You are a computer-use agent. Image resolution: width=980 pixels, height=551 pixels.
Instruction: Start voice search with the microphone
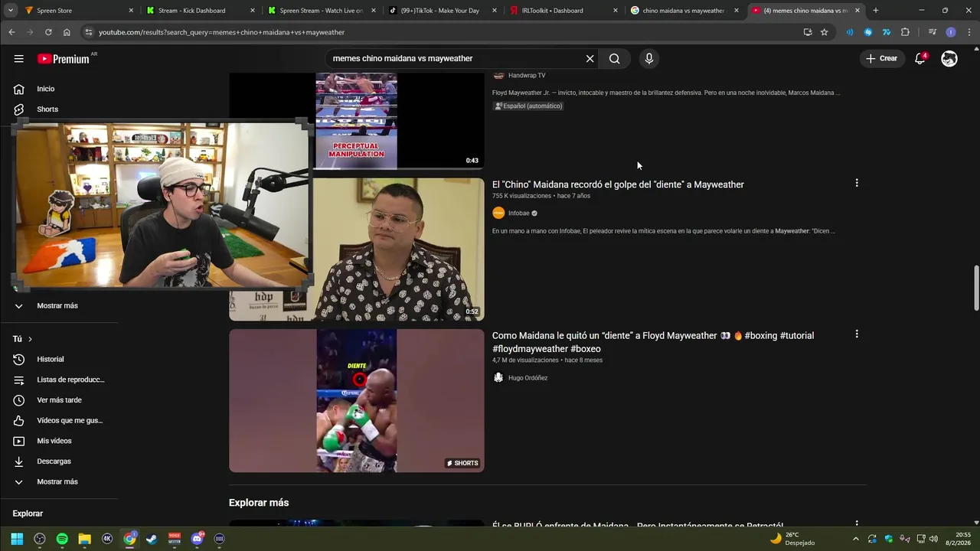pos(649,59)
